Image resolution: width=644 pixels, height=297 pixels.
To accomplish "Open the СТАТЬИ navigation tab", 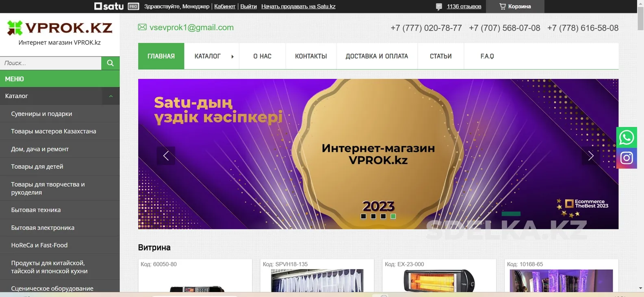I will tap(441, 56).
